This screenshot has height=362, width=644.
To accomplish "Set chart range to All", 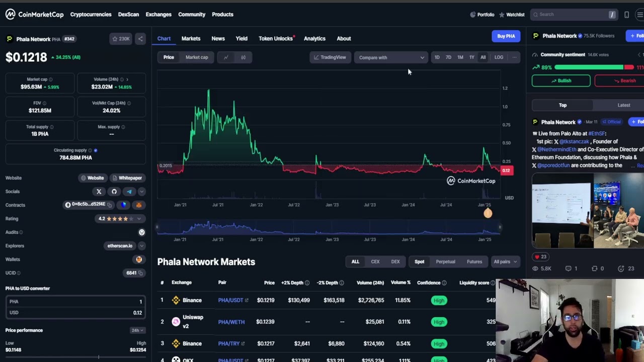I will pos(483,57).
